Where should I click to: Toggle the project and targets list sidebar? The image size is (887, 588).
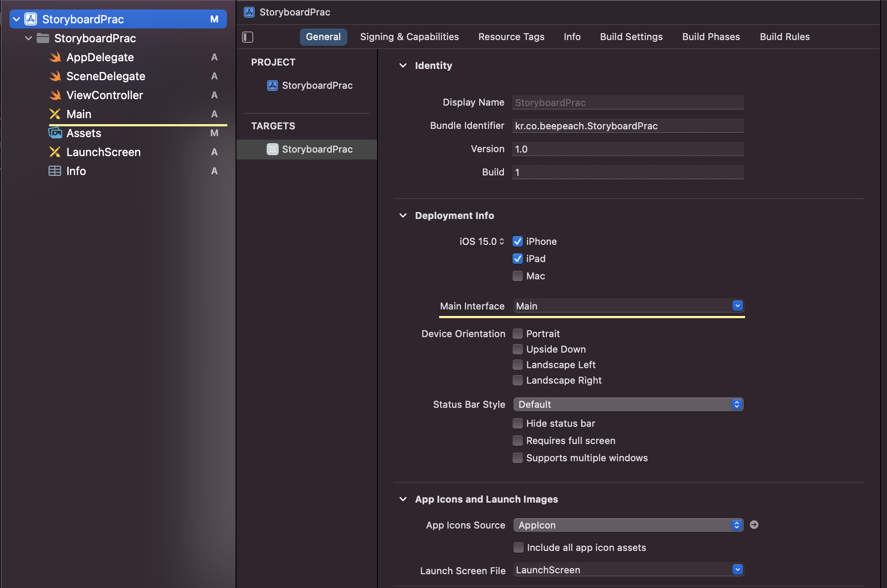click(248, 37)
